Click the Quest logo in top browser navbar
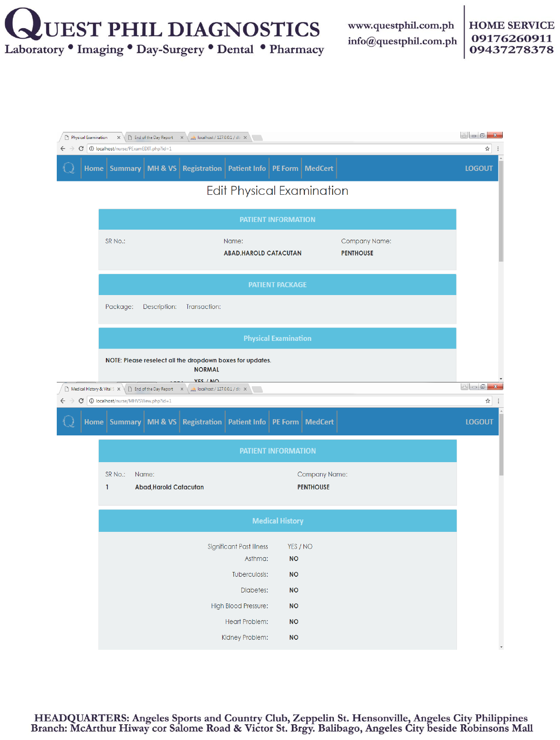This screenshot has height=740, width=560. (x=69, y=168)
